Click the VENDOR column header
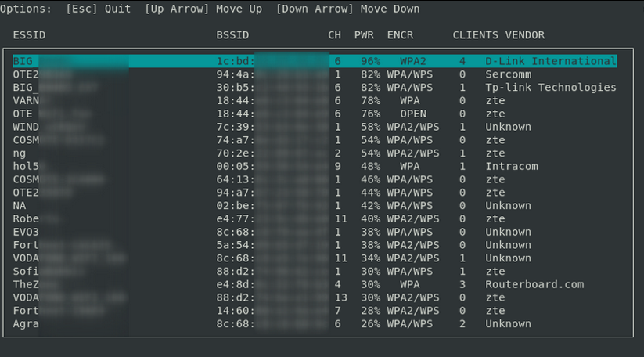This screenshot has width=644, height=357. point(524,35)
